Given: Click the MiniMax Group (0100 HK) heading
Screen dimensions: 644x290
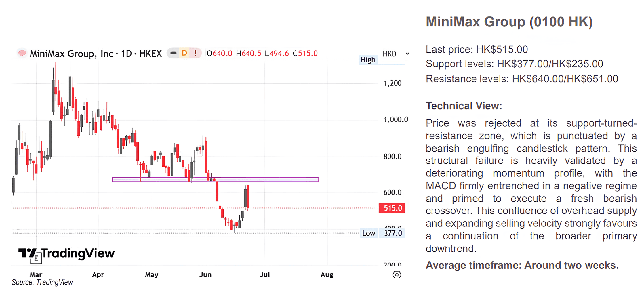Looking at the screenshot, I should [509, 22].
